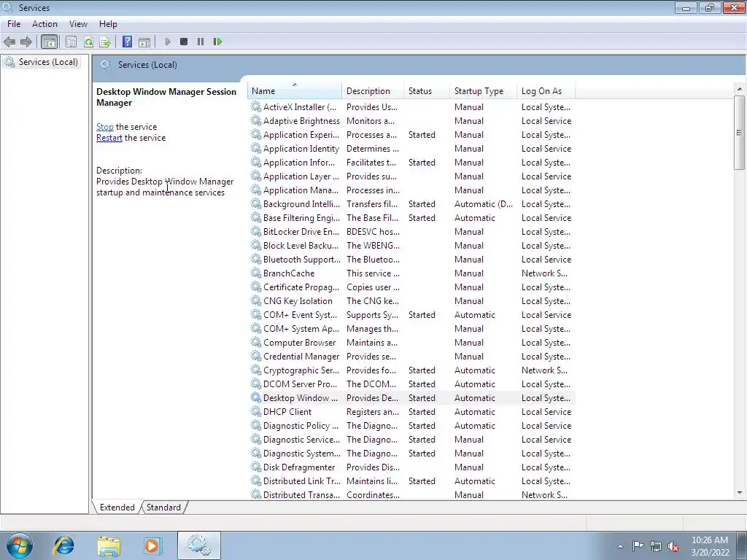The height and width of the screenshot is (560, 747).
Task: Open the Windows Start menu
Action: [x=20, y=545]
